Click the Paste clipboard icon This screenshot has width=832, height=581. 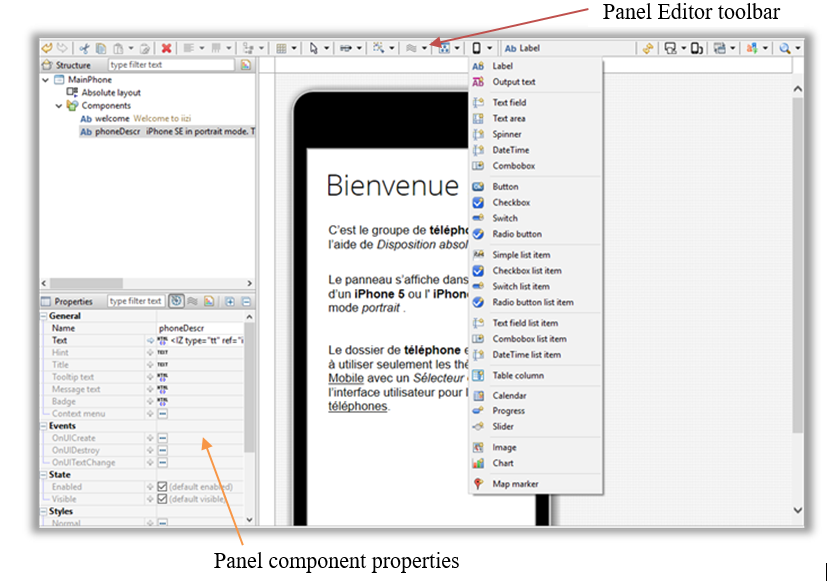[x=118, y=48]
